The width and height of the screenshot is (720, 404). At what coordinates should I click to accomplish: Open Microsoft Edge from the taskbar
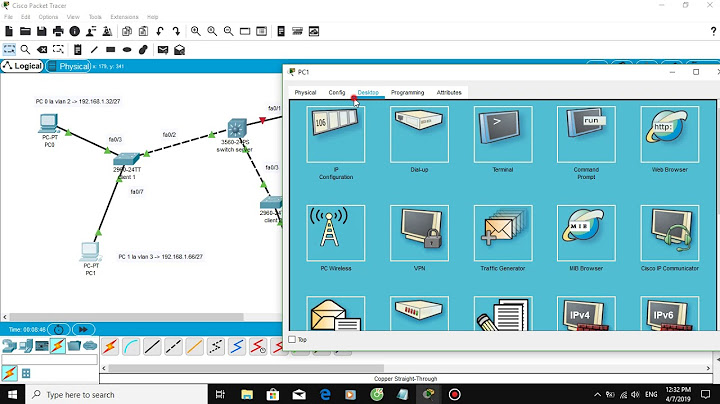[325, 394]
